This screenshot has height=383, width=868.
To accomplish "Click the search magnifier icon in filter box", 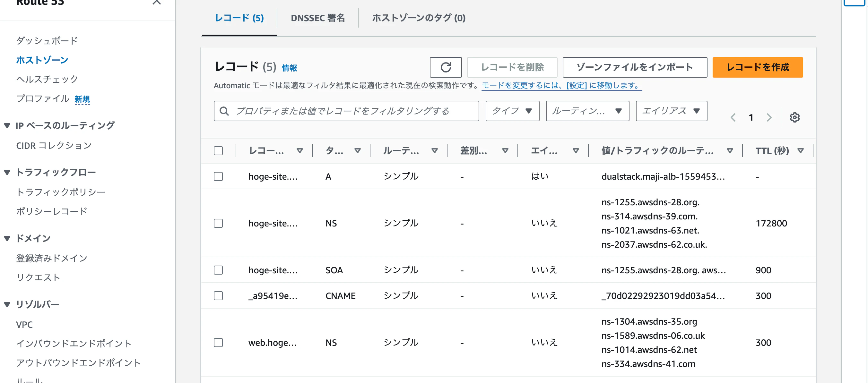I will (224, 111).
